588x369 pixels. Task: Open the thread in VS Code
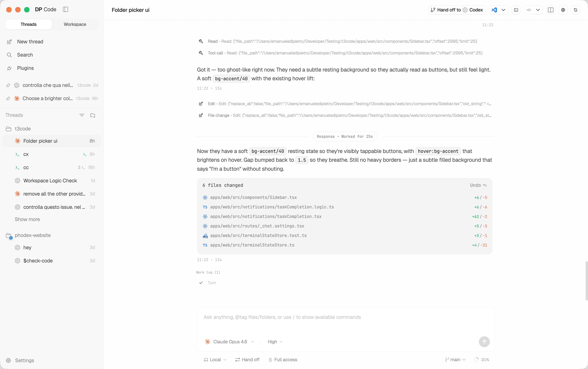pos(494,10)
